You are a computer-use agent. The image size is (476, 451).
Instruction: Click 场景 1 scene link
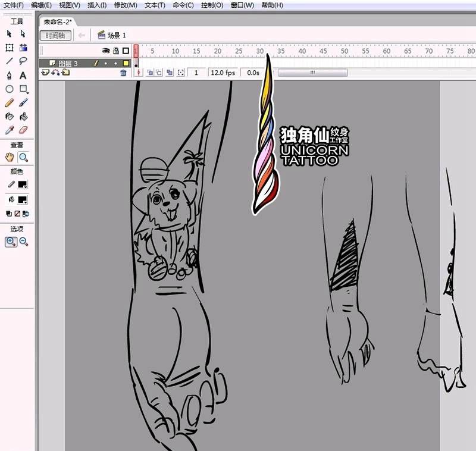(116, 35)
